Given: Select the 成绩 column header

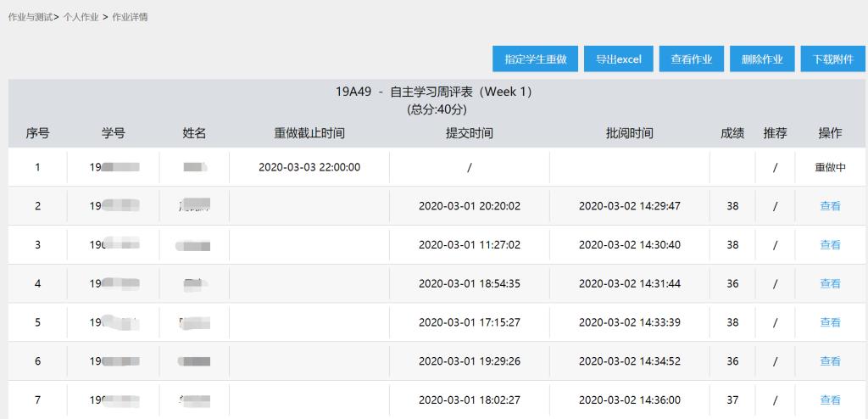Looking at the screenshot, I should click(x=732, y=133).
